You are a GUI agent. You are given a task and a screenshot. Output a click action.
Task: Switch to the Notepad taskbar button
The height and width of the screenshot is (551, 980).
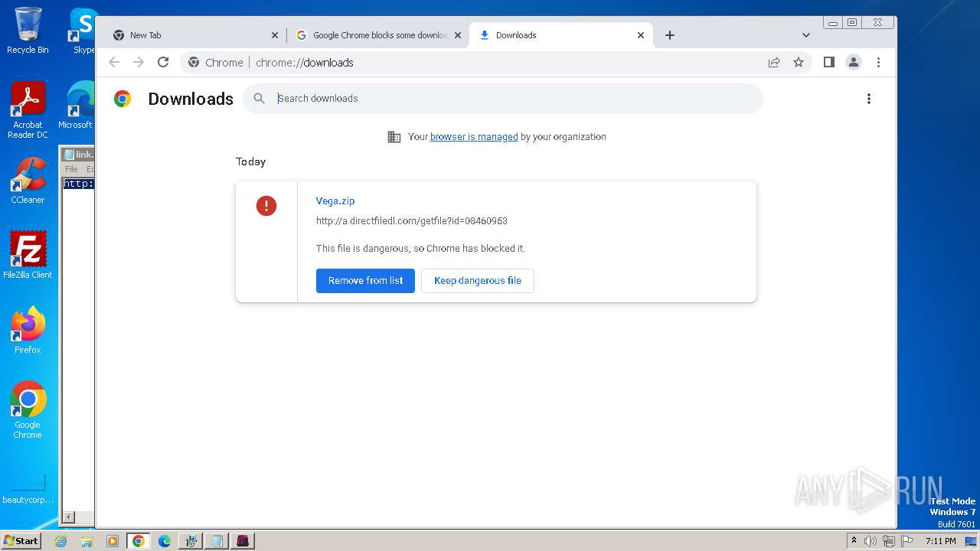coord(217,541)
